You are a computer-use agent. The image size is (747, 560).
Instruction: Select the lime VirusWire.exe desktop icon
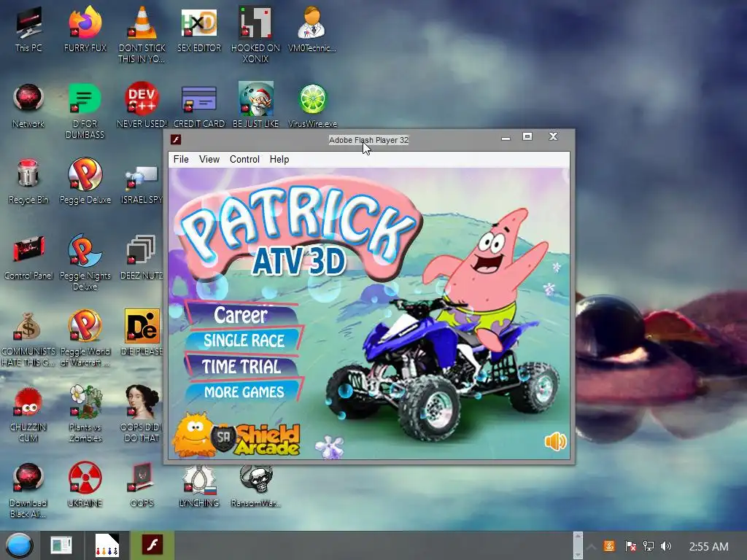tap(312, 106)
